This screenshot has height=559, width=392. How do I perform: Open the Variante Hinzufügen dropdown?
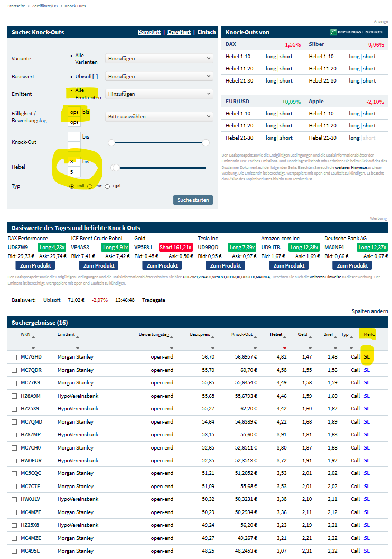(x=159, y=59)
